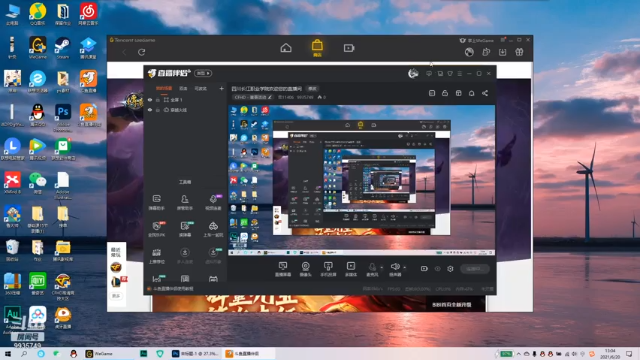Open the car-shaped toolbox tool
The height and width of the screenshot is (360, 640).
[x=213, y=229]
